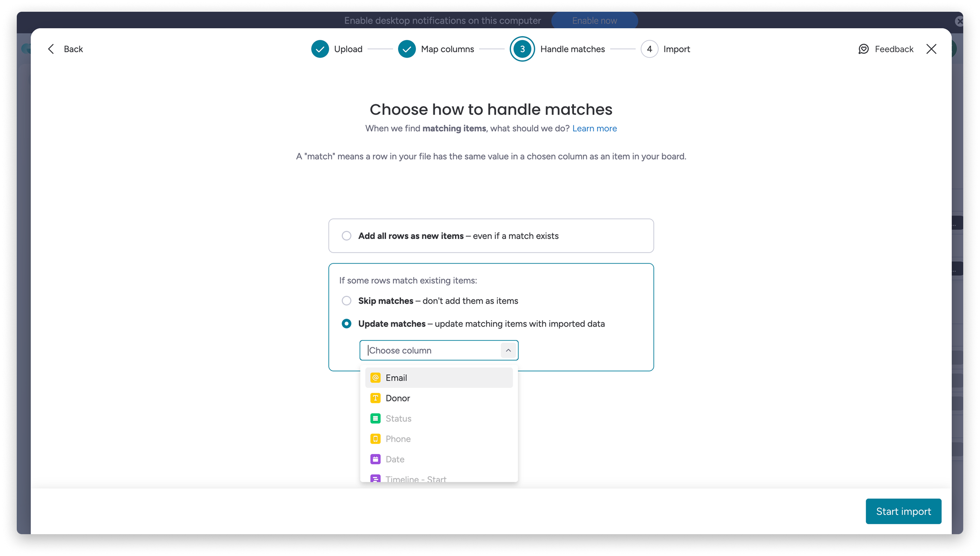Click the Feedback speech bubble icon
980x556 pixels.
pyautogui.click(x=863, y=49)
